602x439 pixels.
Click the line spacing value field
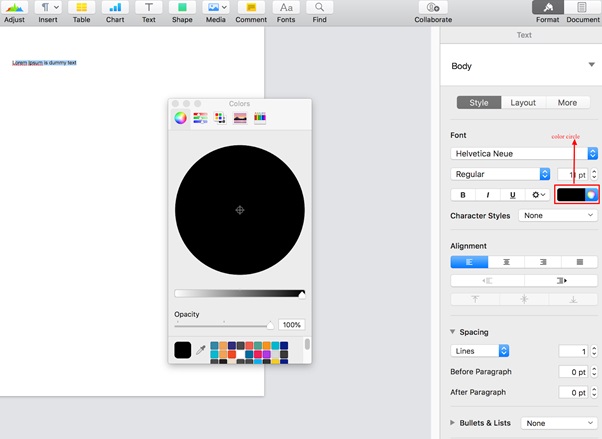point(573,351)
